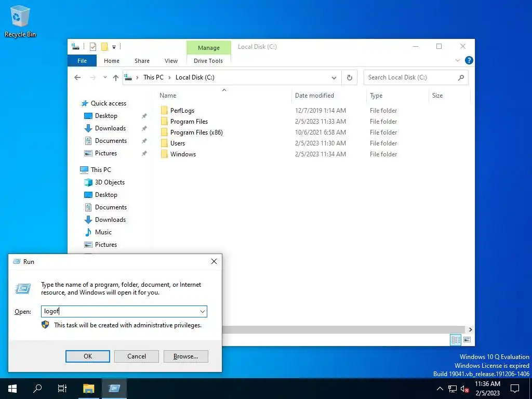Open Customize Quick Access Toolbar dropdown

(x=114, y=47)
